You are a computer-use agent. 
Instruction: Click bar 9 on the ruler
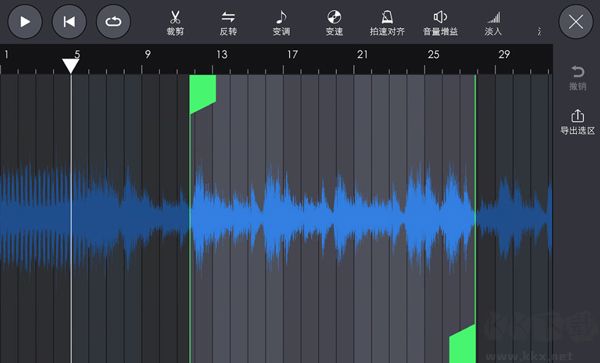click(x=148, y=55)
